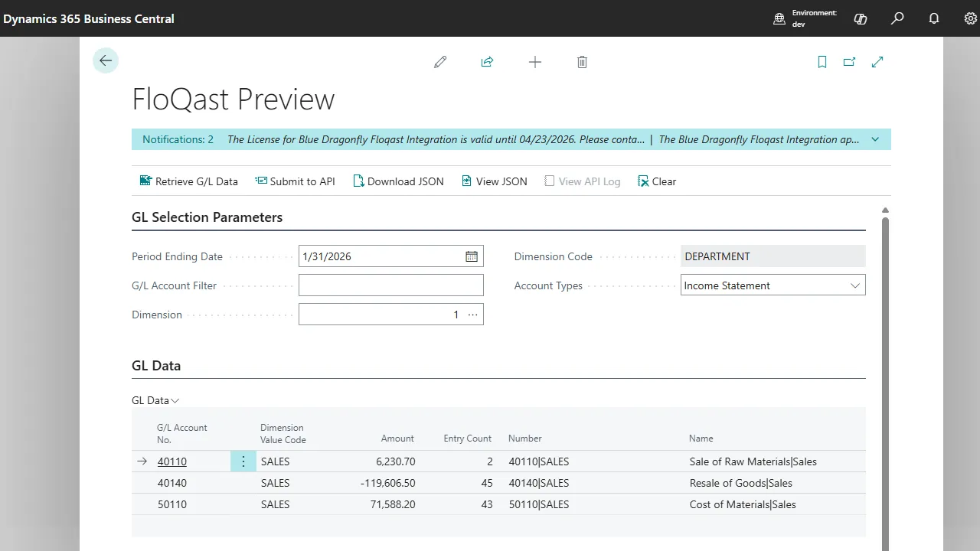
Task: Click the Clear action
Action: click(x=657, y=181)
